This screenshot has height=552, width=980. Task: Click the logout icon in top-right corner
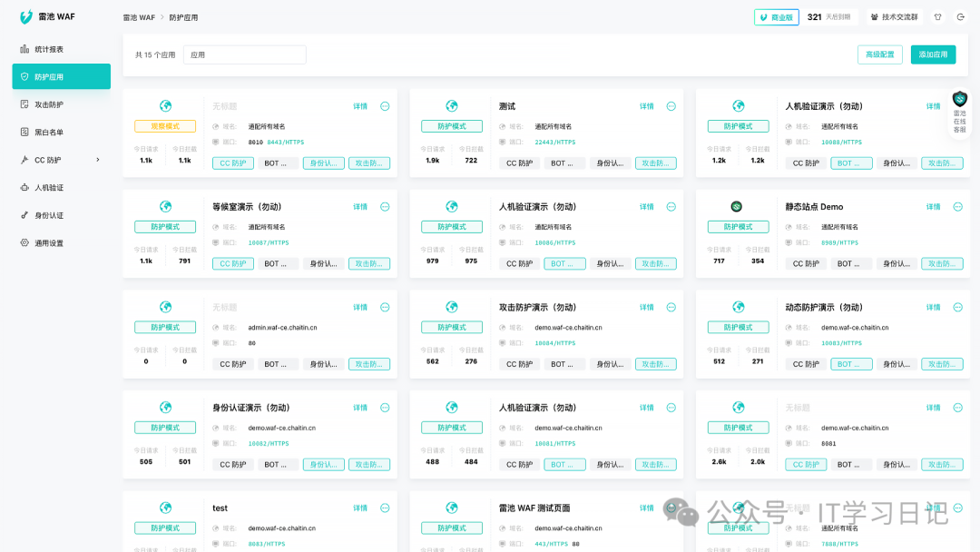[x=960, y=17]
